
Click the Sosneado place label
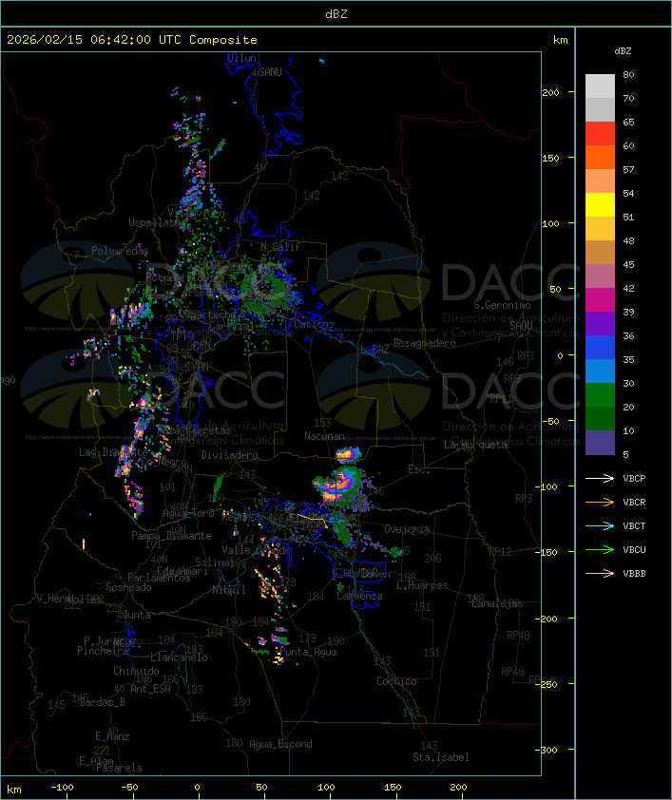tap(128, 587)
